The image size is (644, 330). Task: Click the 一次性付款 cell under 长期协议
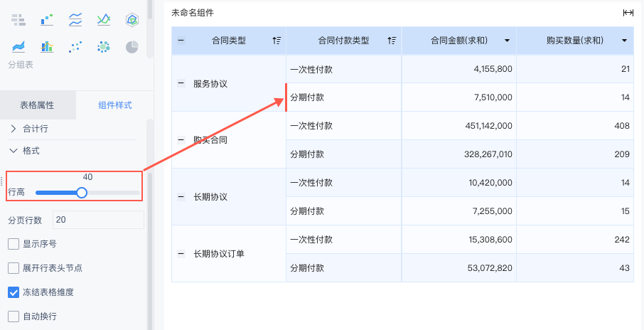click(x=344, y=183)
